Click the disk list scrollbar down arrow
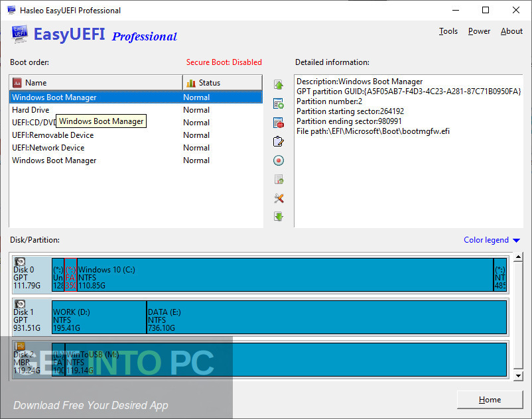This screenshot has height=419, width=532. (x=518, y=376)
